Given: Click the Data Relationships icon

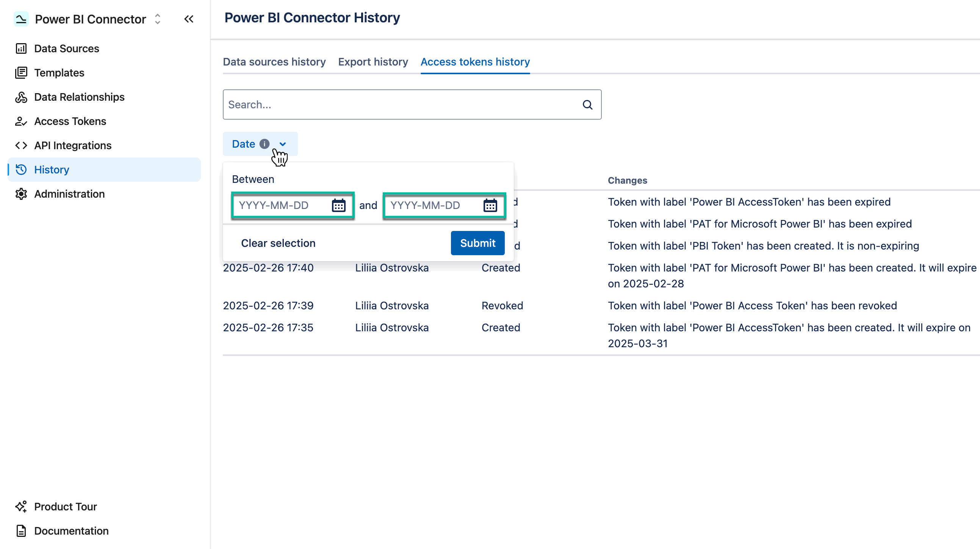Looking at the screenshot, I should 21,97.
